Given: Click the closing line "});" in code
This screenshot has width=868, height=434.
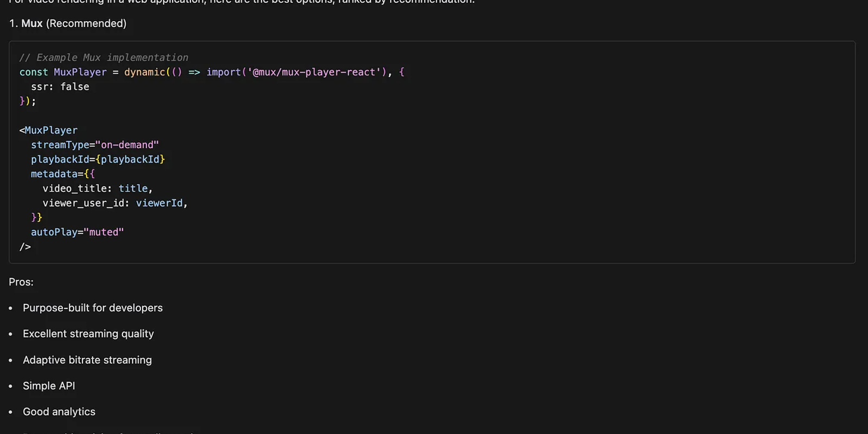Looking at the screenshot, I should (x=28, y=101).
